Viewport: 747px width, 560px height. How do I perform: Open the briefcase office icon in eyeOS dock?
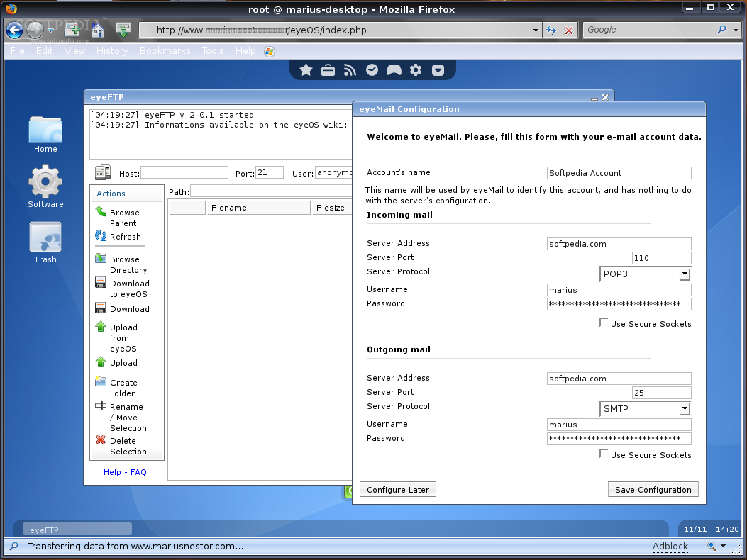coord(328,70)
